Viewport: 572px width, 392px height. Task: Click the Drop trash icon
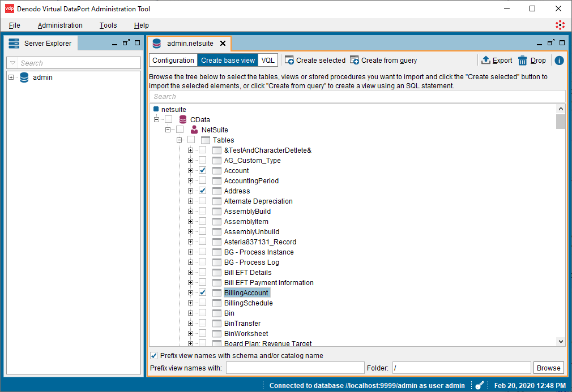[x=523, y=61]
